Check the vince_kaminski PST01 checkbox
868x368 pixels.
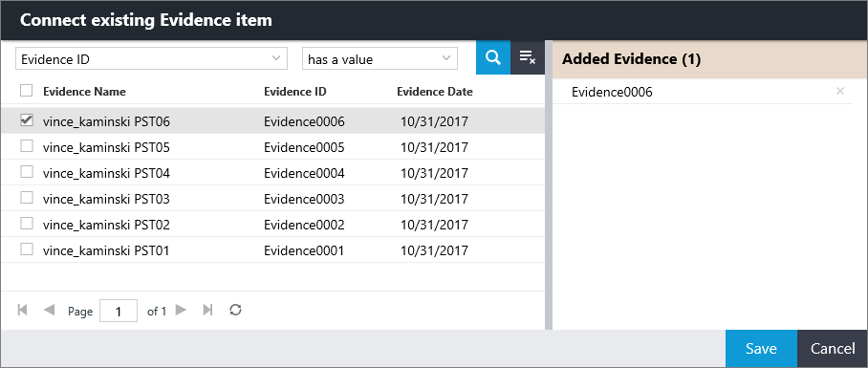[x=27, y=249]
